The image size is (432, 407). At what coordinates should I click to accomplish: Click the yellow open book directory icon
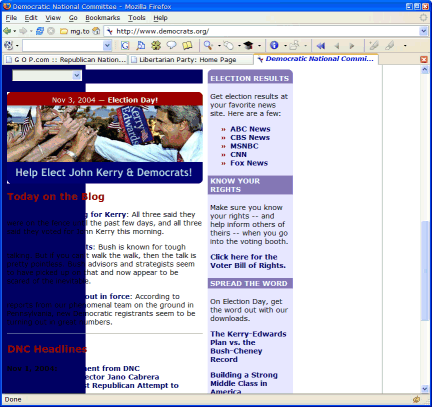187,45
